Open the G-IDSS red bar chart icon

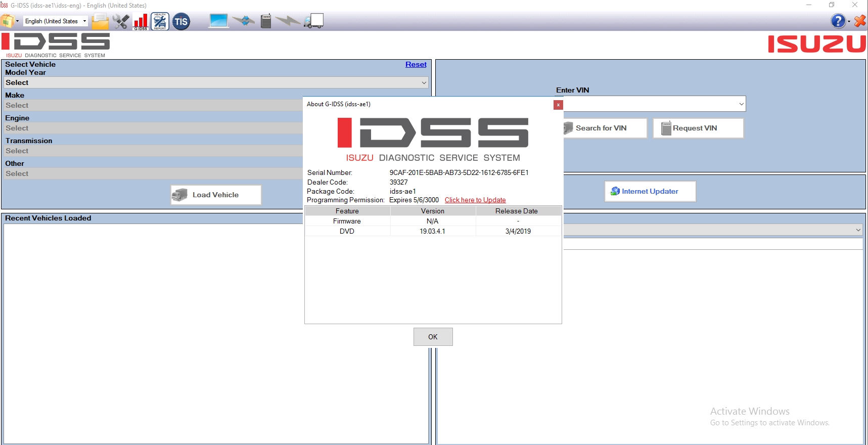(141, 21)
